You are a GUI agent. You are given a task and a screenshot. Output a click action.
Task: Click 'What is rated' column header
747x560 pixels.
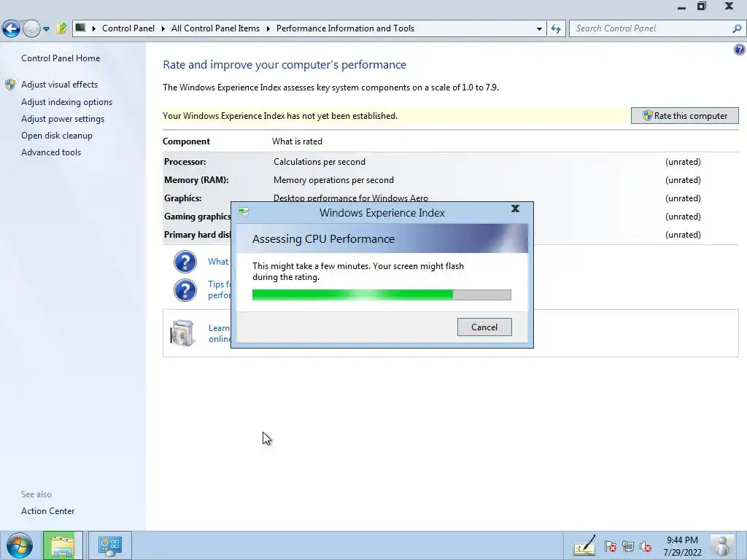(298, 141)
